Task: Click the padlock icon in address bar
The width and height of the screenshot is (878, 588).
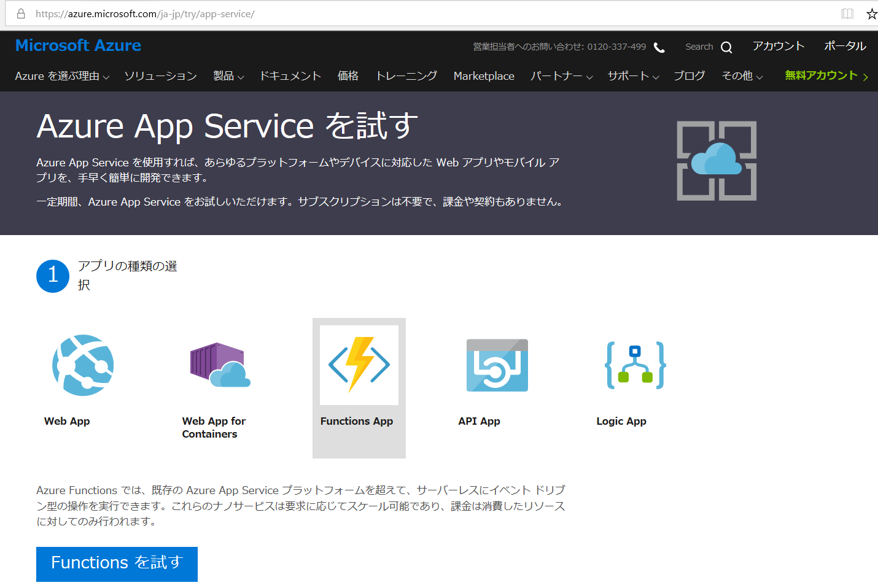Action: (21, 14)
